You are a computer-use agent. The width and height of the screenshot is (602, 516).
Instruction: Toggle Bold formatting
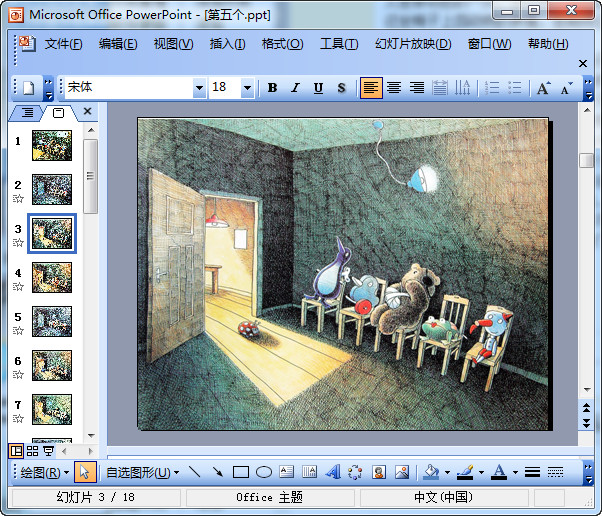272,88
